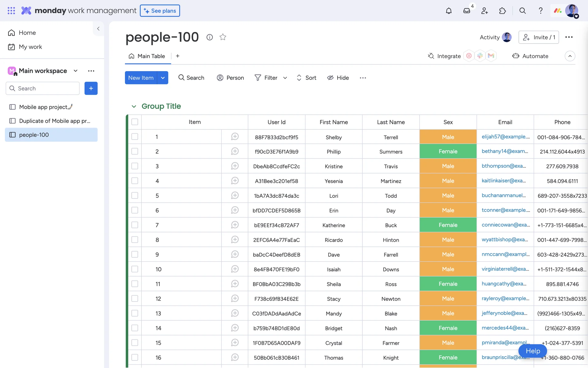This screenshot has height=368, width=588.
Task: Click the invite members icon in top bar
Action: coord(484,11)
